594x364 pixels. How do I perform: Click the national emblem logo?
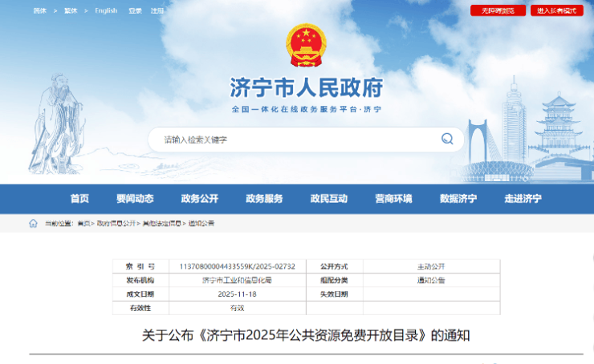click(x=307, y=46)
